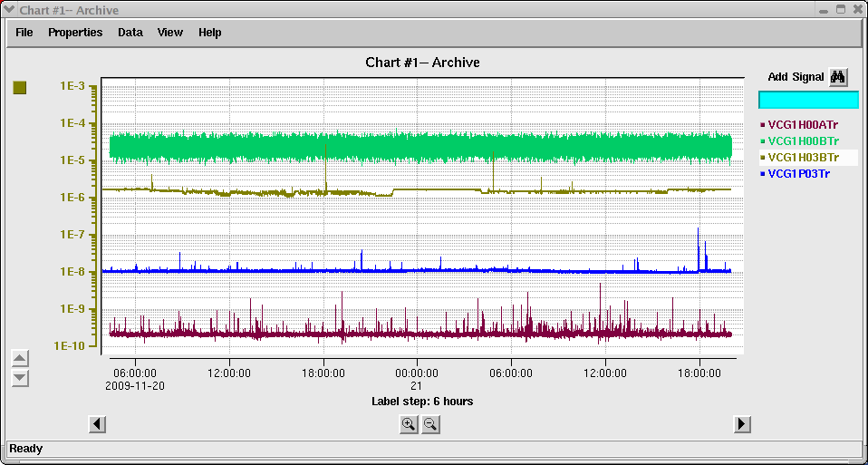The height and width of the screenshot is (465, 868).
Task: Click the 2009-11-20 date label
Action: [135, 385]
